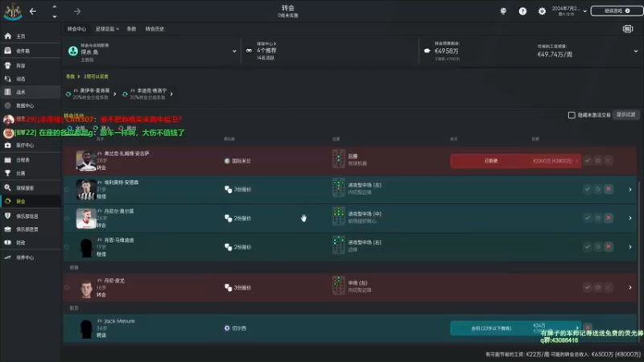Click the 后腰 position pitch icon
Screen dimensions: 644x362
pyautogui.click(x=338, y=158)
